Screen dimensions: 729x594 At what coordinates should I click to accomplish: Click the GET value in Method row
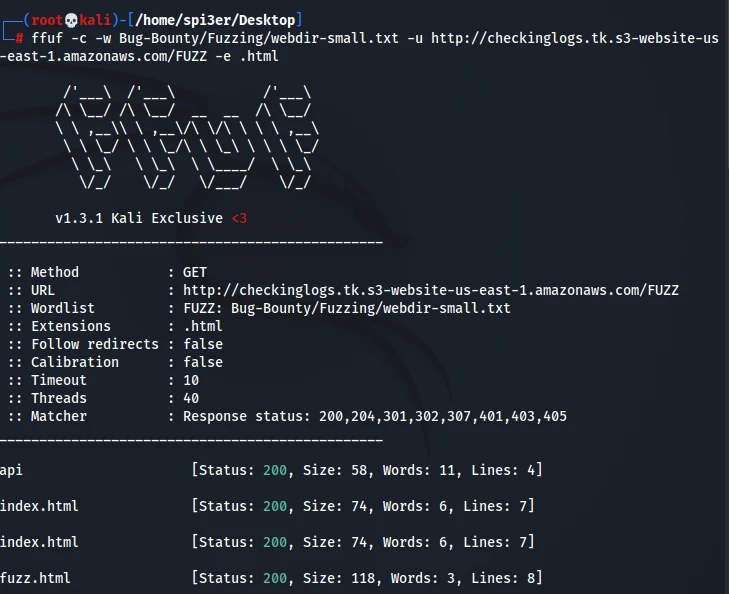(x=195, y=272)
